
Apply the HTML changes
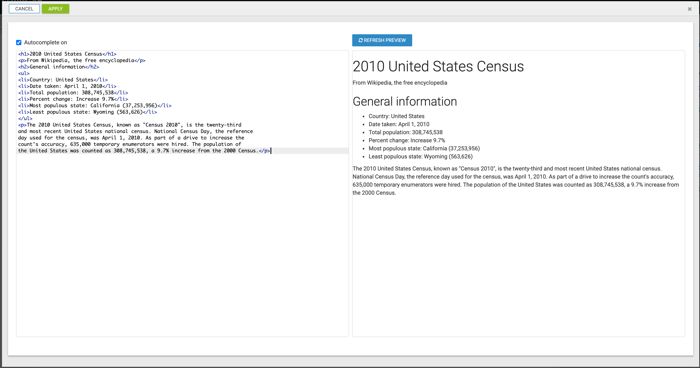click(55, 8)
